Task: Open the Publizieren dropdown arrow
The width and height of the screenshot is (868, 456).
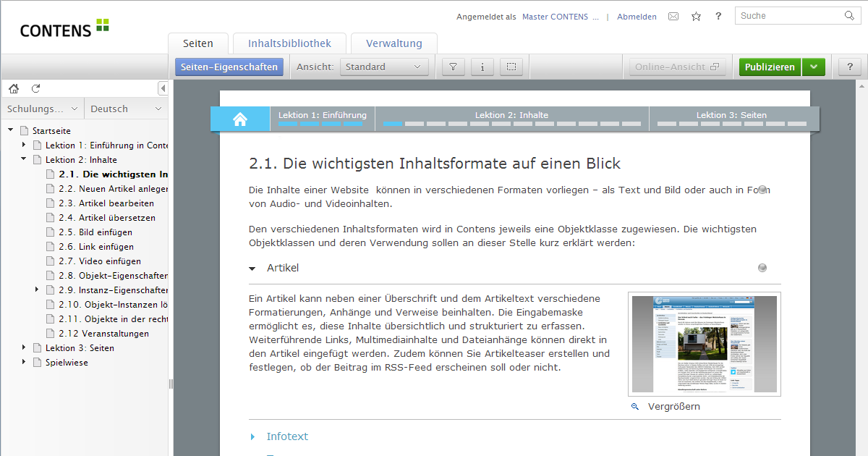Action: (814, 67)
